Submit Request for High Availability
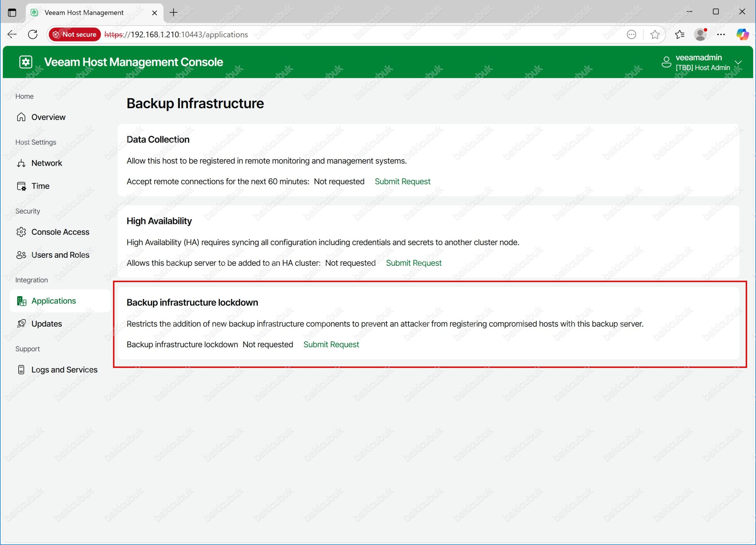Image resolution: width=756 pixels, height=545 pixels. 414,263
